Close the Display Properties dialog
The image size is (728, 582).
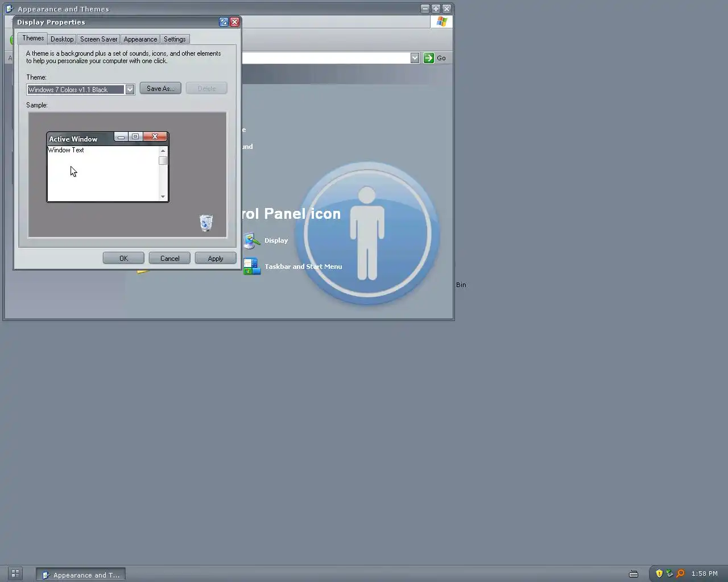234,22
